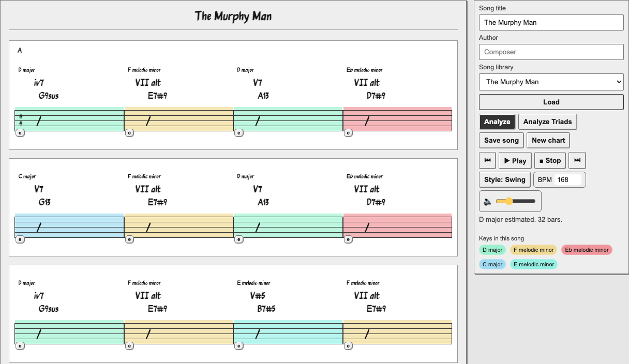Click the G13 chord symbol

point(44,202)
